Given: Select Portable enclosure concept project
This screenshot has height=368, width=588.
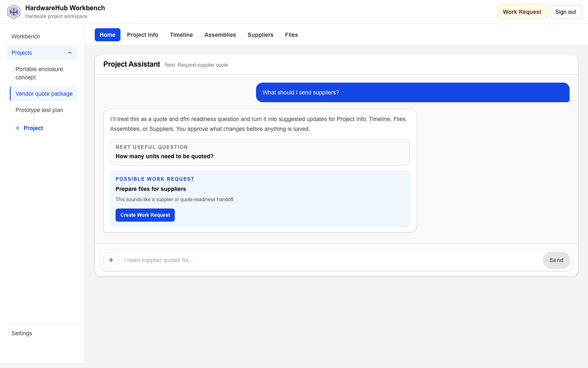Looking at the screenshot, I should 44,73.
